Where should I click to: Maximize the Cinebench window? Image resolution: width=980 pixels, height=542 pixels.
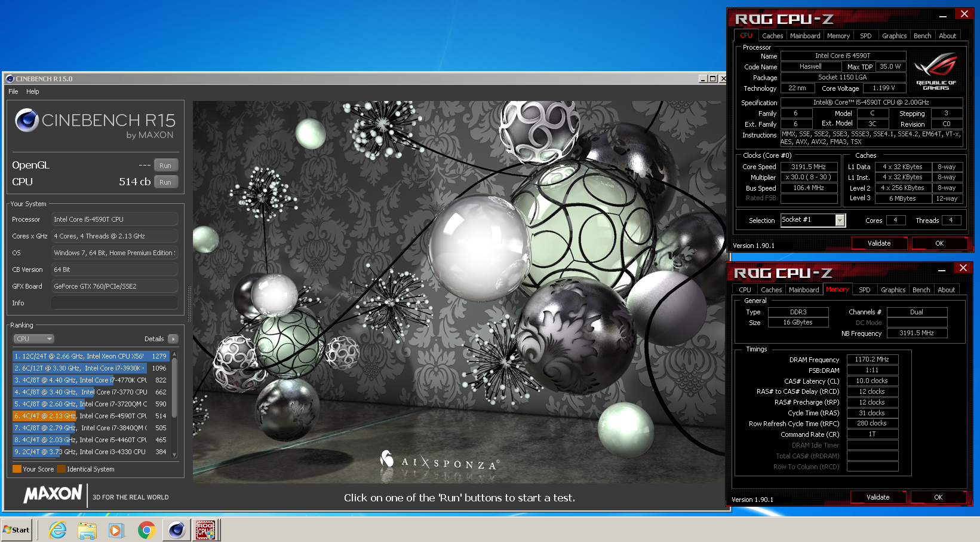pyautogui.click(x=712, y=79)
